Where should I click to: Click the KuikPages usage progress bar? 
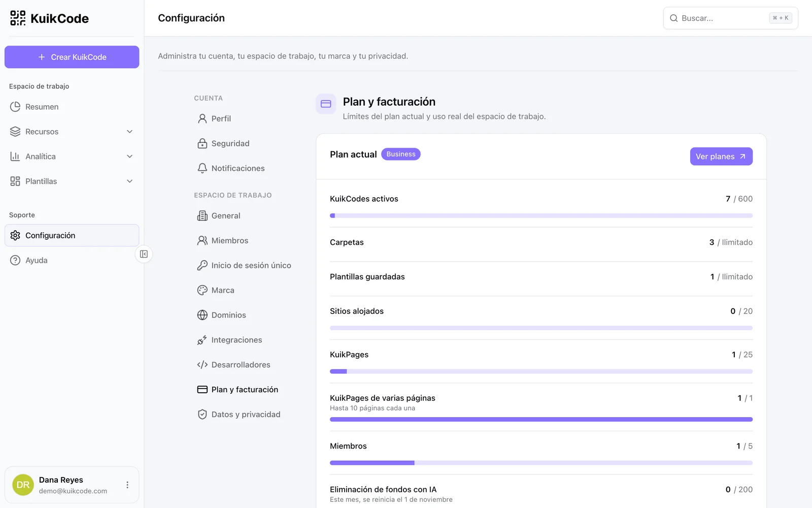point(541,371)
